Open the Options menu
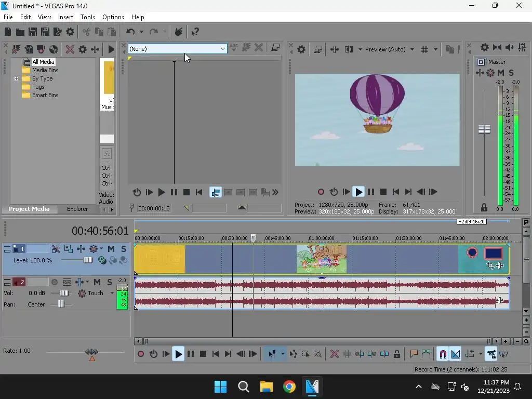Screen dimensions: 532x399 click(113, 17)
